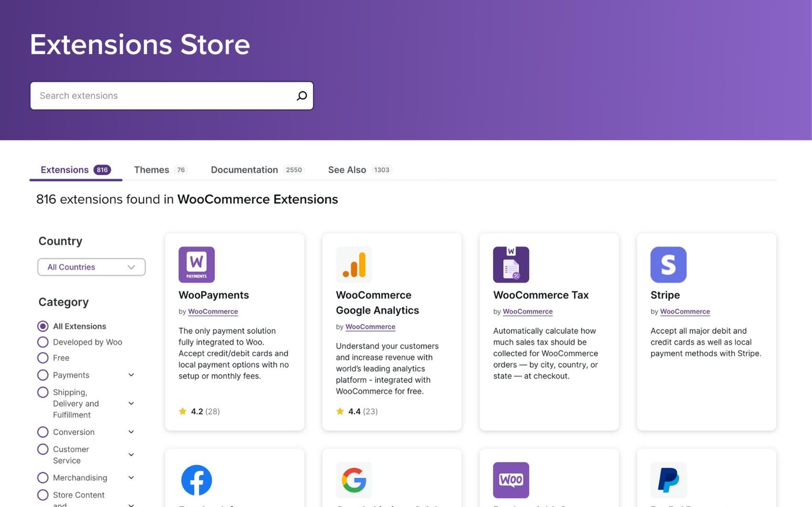Choose the Conversion category radio button

pyautogui.click(x=43, y=432)
